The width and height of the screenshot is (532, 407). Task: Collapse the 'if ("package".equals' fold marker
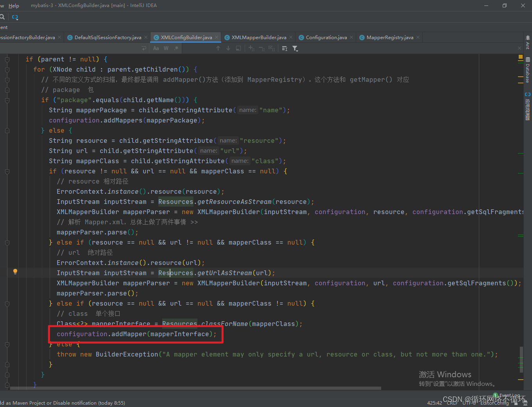point(7,100)
